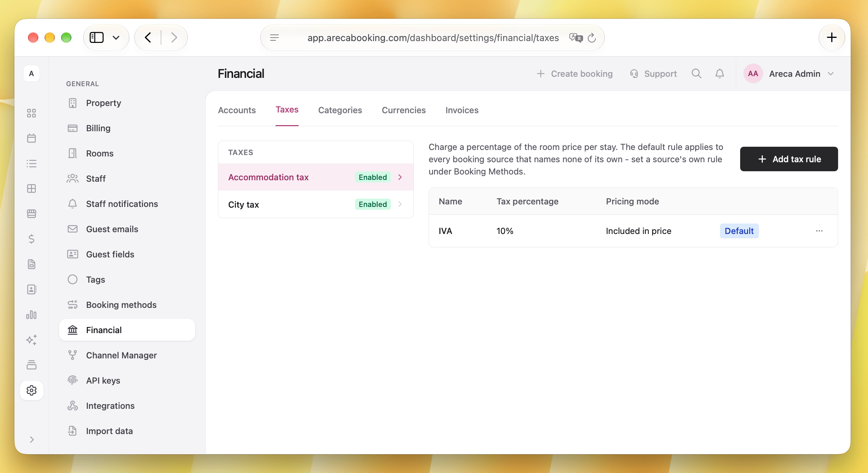868x473 pixels.
Task: Reload the page with refresh icon
Action: click(x=592, y=37)
